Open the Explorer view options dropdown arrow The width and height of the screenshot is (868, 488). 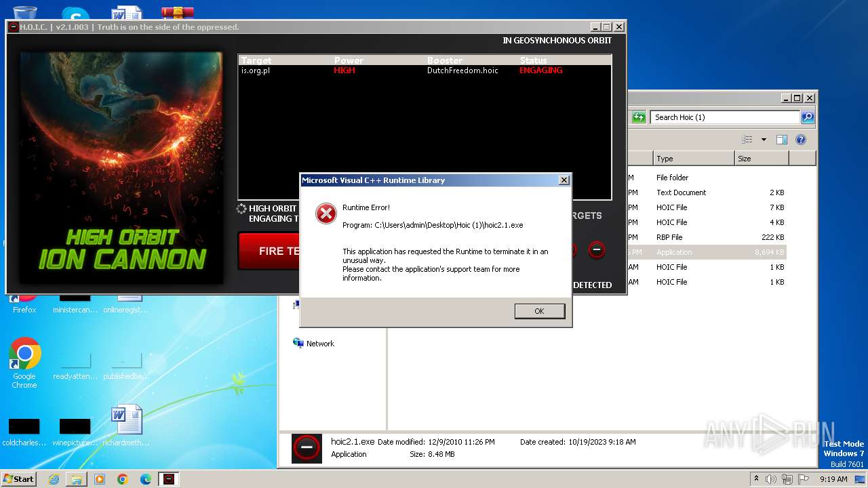(764, 140)
